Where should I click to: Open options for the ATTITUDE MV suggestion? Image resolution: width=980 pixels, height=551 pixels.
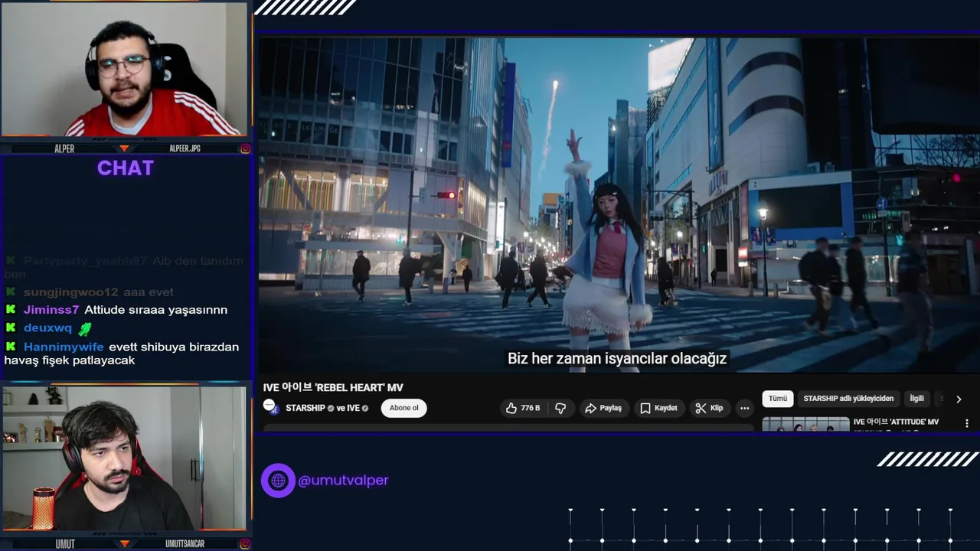tap(967, 423)
